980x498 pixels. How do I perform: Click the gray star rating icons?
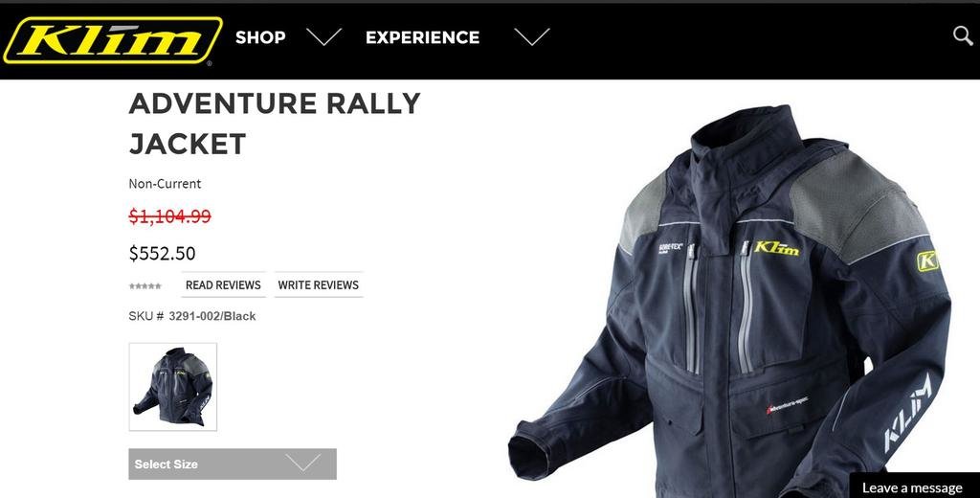145,286
